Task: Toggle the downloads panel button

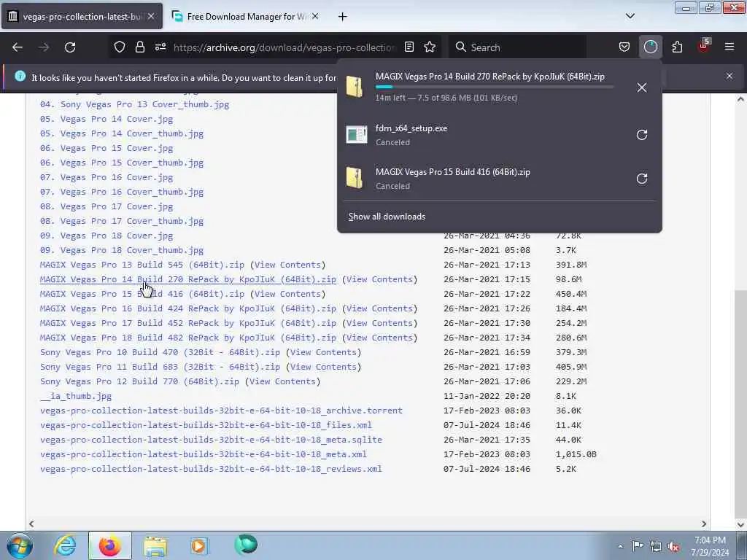Action: point(650,47)
